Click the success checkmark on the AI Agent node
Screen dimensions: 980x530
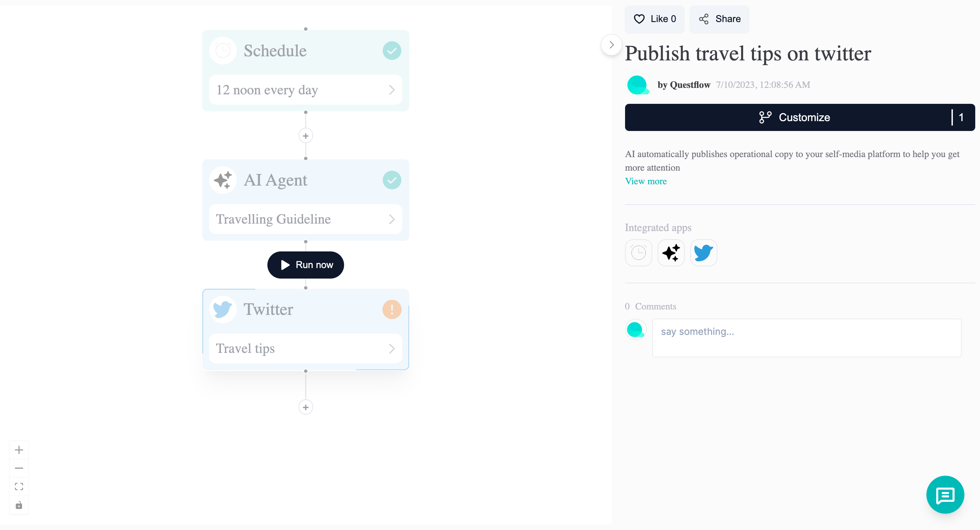pos(392,179)
